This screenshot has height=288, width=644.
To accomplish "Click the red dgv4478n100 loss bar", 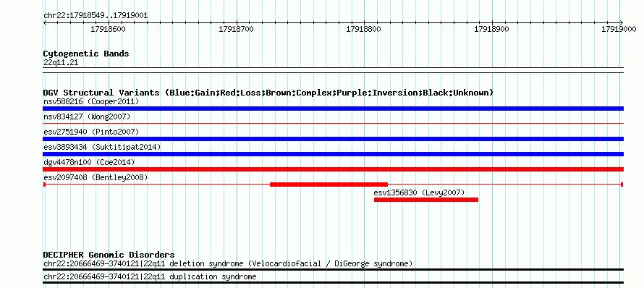I will click(333, 169).
